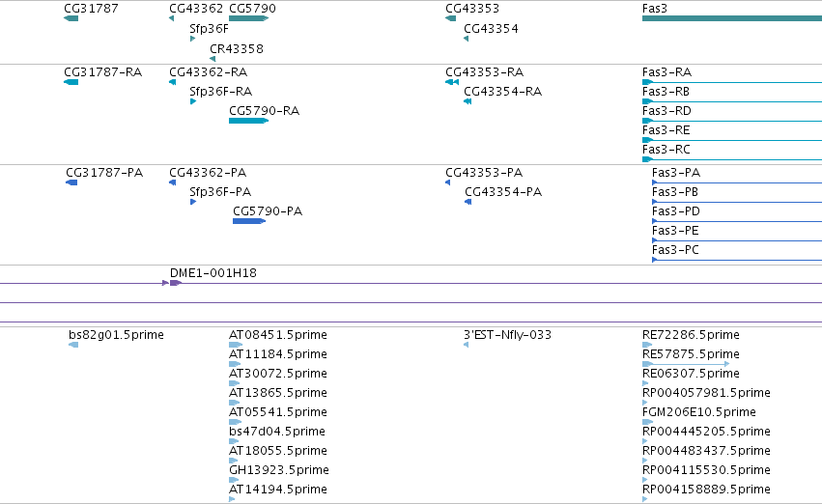Select the Fas3-PE protein label
The height and width of the screenshot is (504, 822).
tap(676, 231)
